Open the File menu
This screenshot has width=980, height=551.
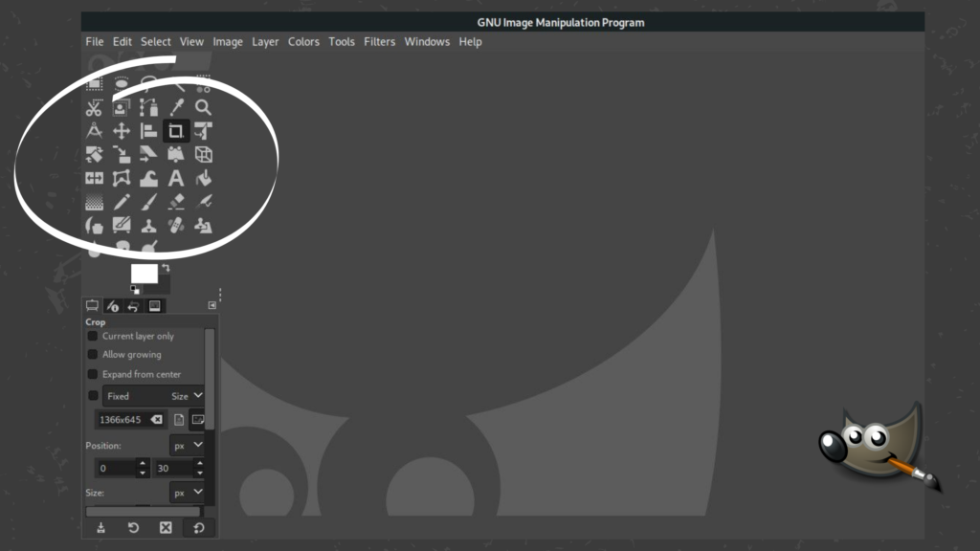(x=95, y=42)
